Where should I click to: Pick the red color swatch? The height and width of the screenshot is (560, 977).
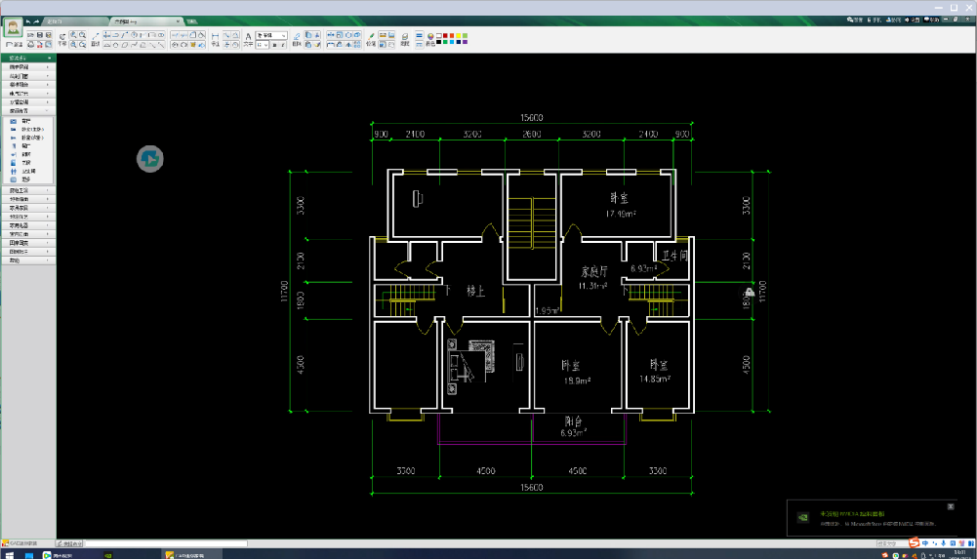click(445, 35)
